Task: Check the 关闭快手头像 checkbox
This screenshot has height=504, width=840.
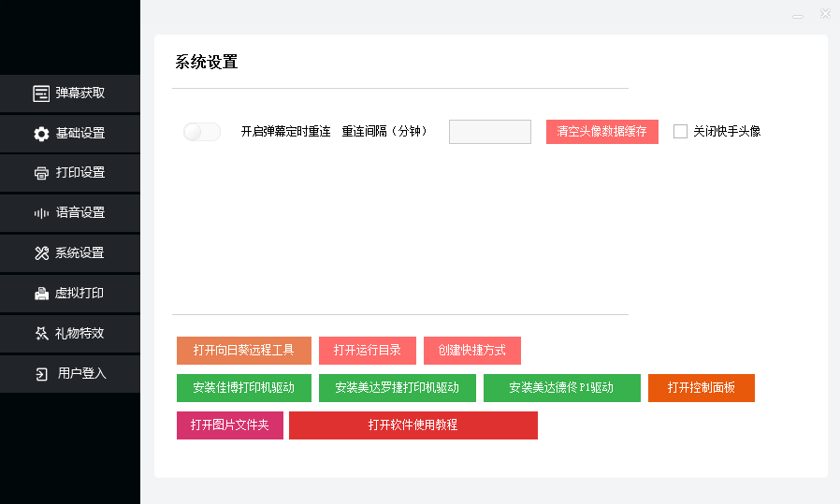Action: 680,132
